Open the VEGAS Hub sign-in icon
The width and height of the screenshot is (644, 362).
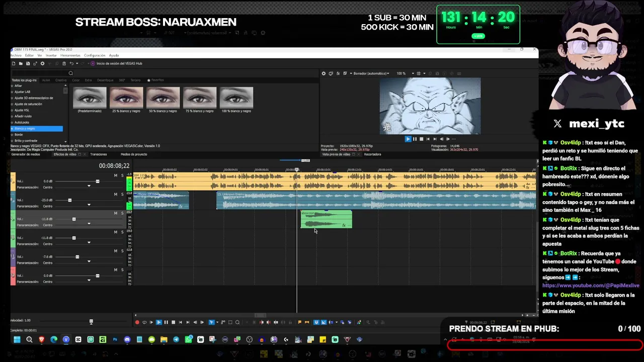pyautogui.click(x=93, y=63)
